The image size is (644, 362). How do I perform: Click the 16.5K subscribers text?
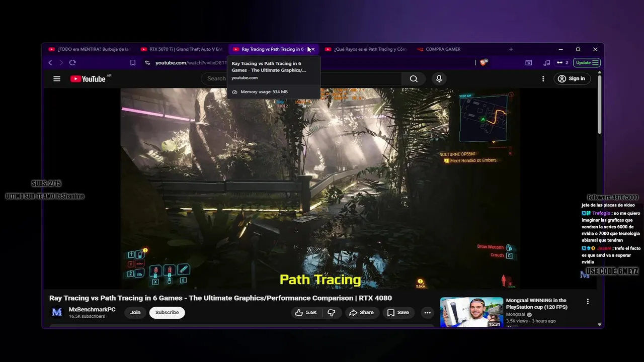tap(87, 316)
